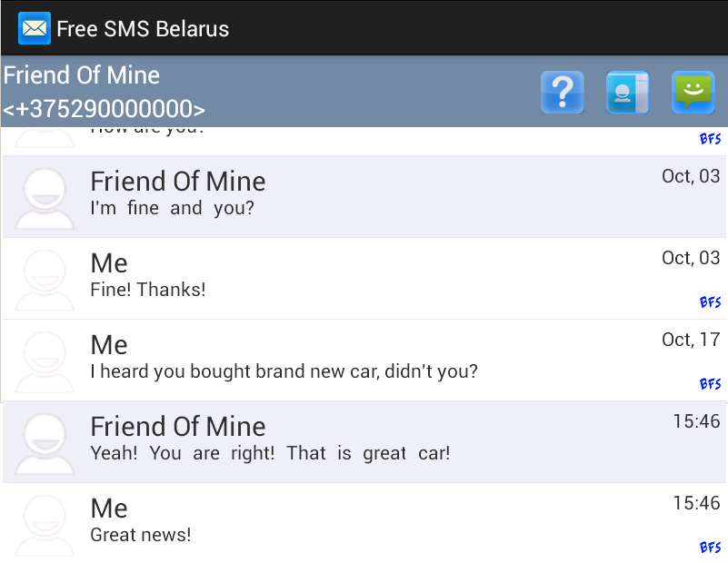Viewport: 728px width, 563px height.
Task: Tap the partially visible top message row
Action: point(364,140)
